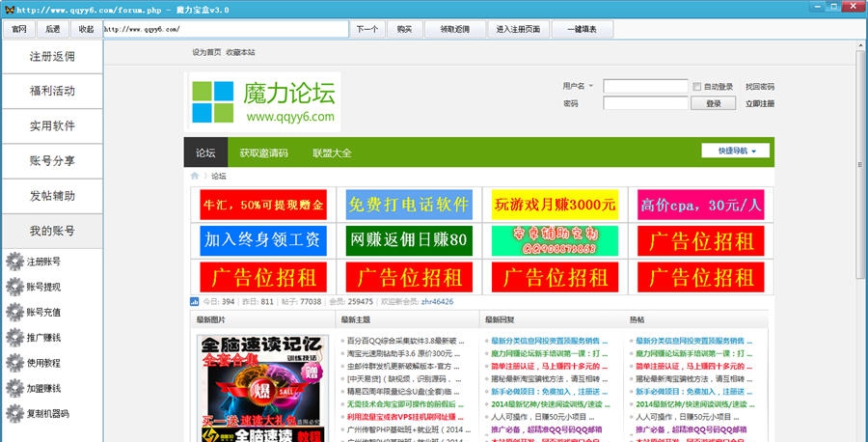Open the 实用软件 sidebar section
This screenshot has height=442, width=868.
pos(52,126)
